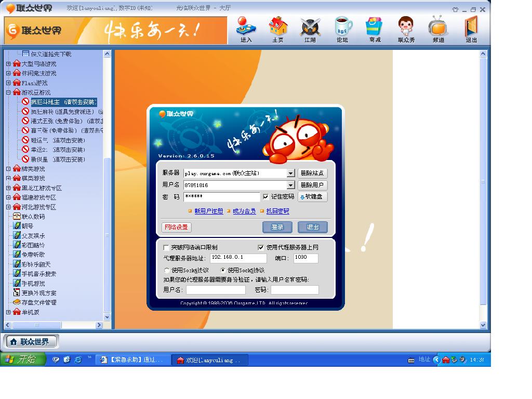532x399 pixels.
Task: Select the 使用Sock5协议 radio button
Action: click(x=223, y=270)
